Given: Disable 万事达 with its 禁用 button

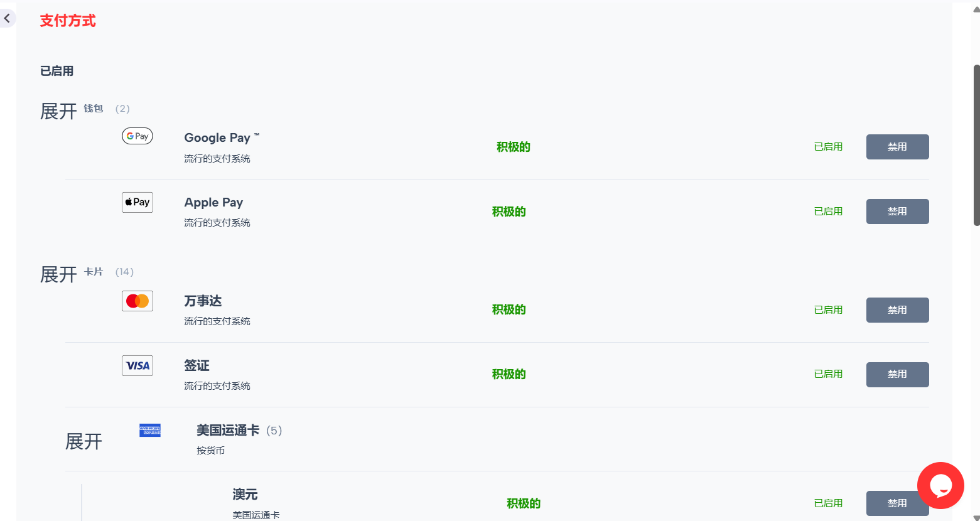Looking at the screenshot, I should tap(898, 310).
